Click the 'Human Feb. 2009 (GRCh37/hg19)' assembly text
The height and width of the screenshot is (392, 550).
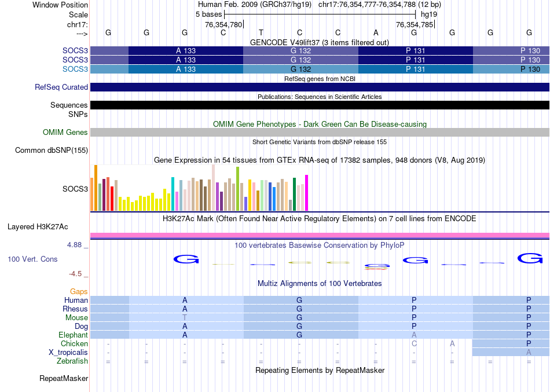point(255,5)
